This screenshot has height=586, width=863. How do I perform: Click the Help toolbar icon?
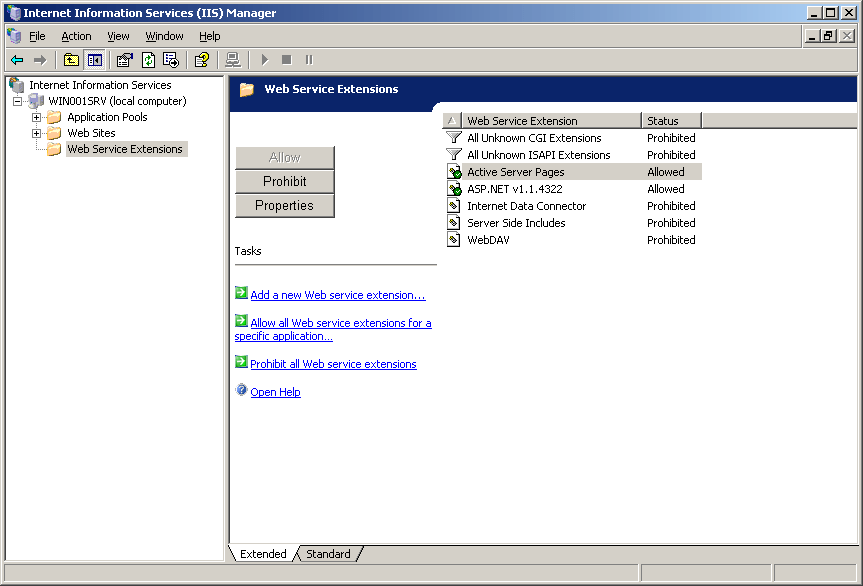(201, 60)
